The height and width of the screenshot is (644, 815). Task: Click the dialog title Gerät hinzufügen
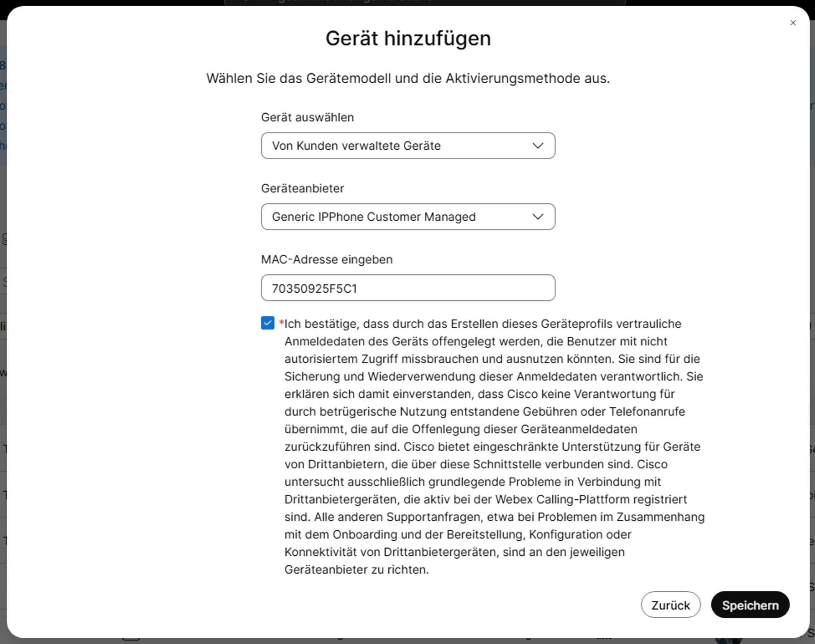[407, 38]
